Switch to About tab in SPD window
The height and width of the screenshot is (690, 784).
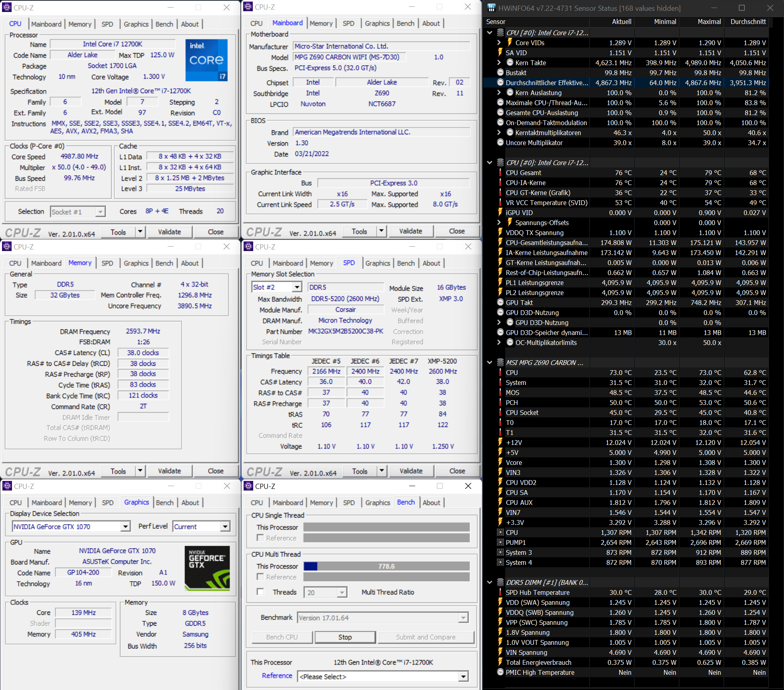431,263
